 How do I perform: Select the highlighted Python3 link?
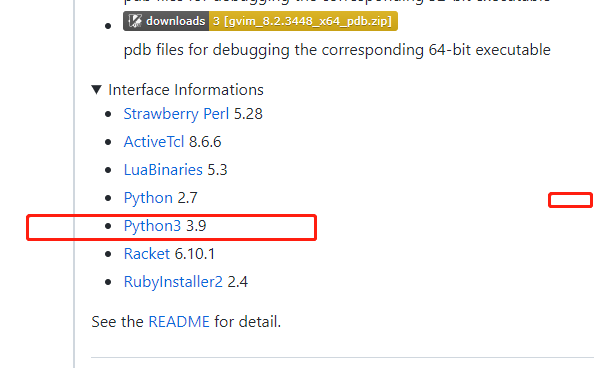[152, 226]
